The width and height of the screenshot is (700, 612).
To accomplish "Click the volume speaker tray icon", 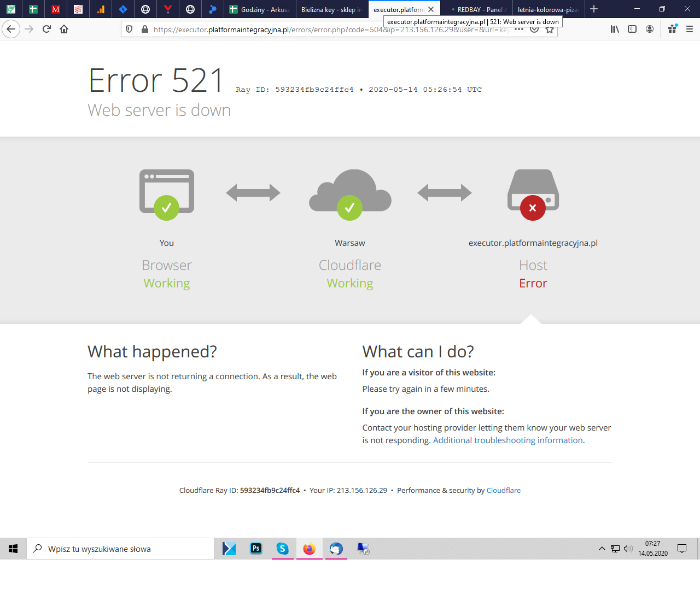I will 628,549.
